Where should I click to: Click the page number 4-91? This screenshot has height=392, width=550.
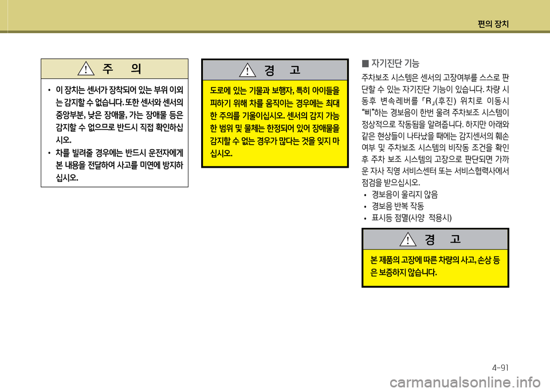pos(500,367)
